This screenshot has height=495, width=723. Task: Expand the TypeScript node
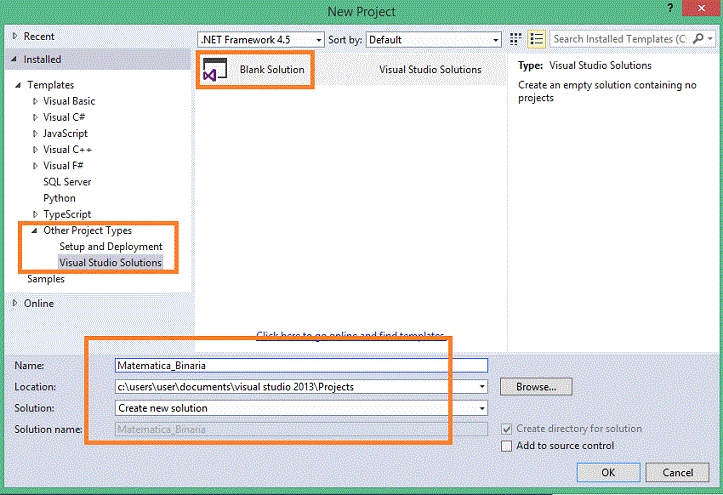(x=35, y=214)
